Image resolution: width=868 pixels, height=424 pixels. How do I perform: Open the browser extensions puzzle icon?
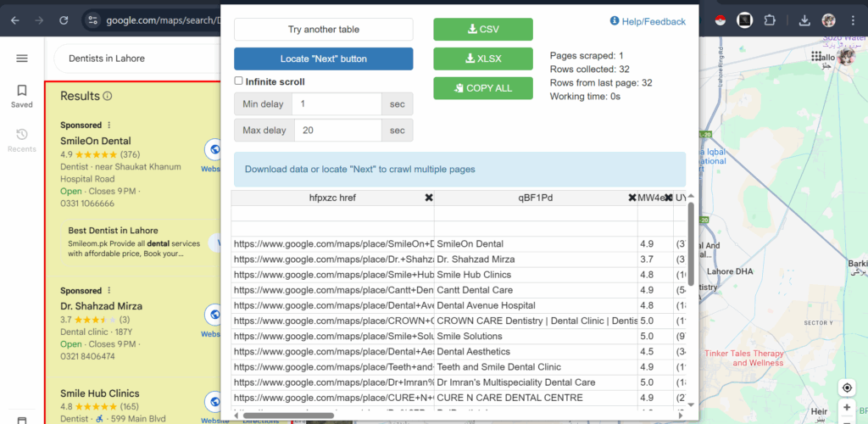[770, 20]
